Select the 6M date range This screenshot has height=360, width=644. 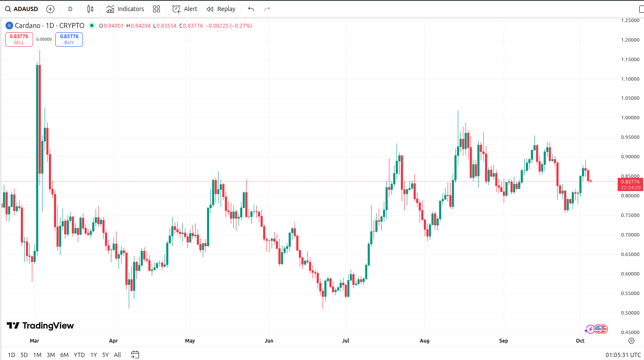click(x=65, y=355)
